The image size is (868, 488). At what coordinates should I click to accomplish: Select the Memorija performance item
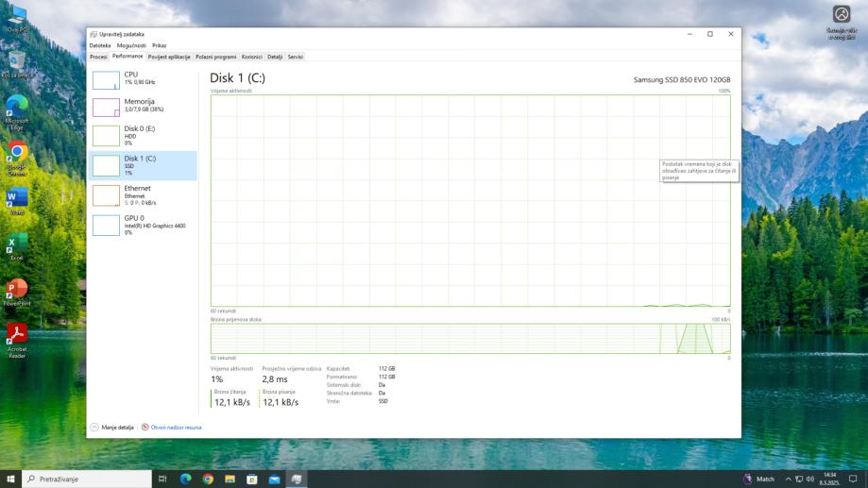143,107
